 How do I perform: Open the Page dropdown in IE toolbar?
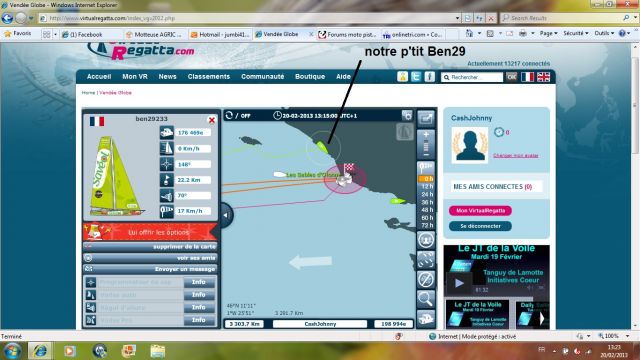548,33
